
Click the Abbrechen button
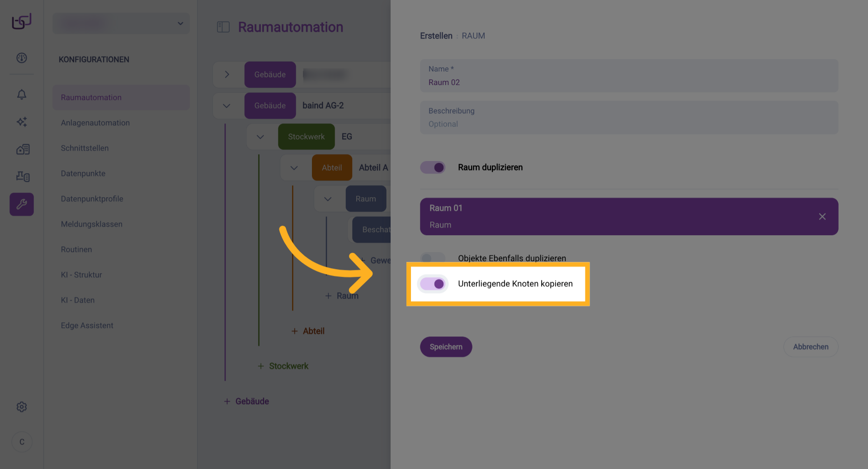(811, 347)
